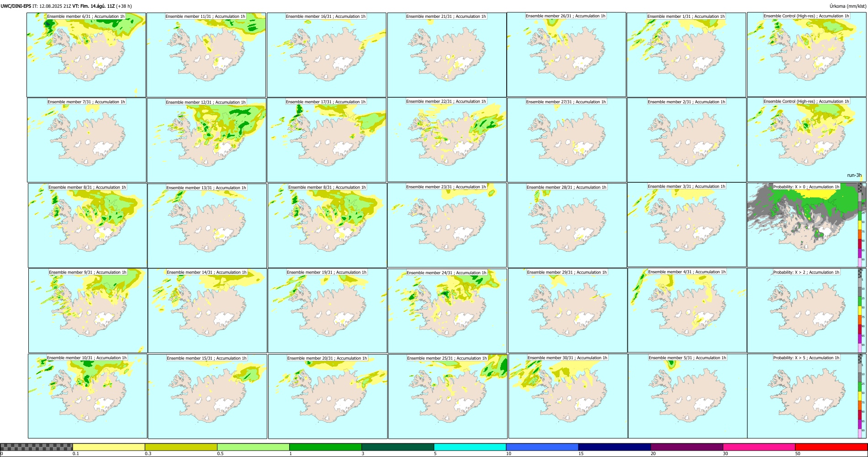The height and width of the screenshot is (457, 868).
Task: Click the 'VT: Fim. 14.ágú. 11Z' valid time
Action: click(93, 6)
